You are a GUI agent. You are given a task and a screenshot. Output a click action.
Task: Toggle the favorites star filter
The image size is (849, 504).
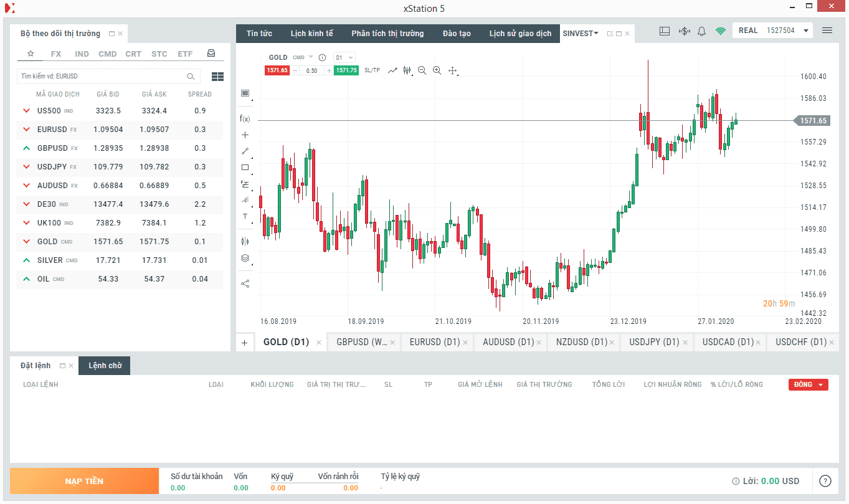[x=31, y=54]
